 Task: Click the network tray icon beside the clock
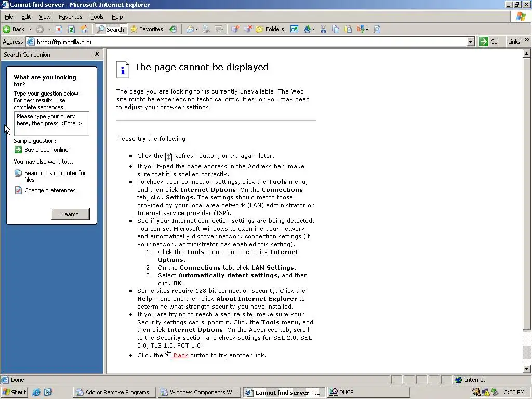[x=495, y=392]
